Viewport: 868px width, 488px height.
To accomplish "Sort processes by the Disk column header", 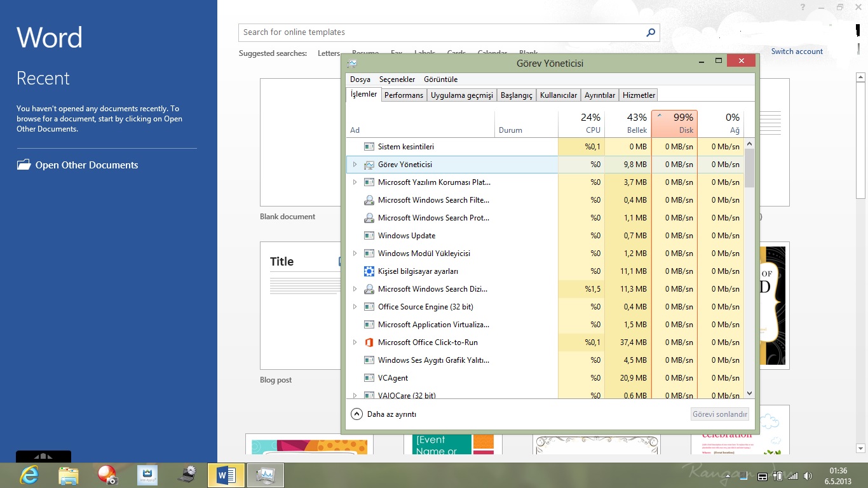I will pyautogui.click(x=674, y=123).
